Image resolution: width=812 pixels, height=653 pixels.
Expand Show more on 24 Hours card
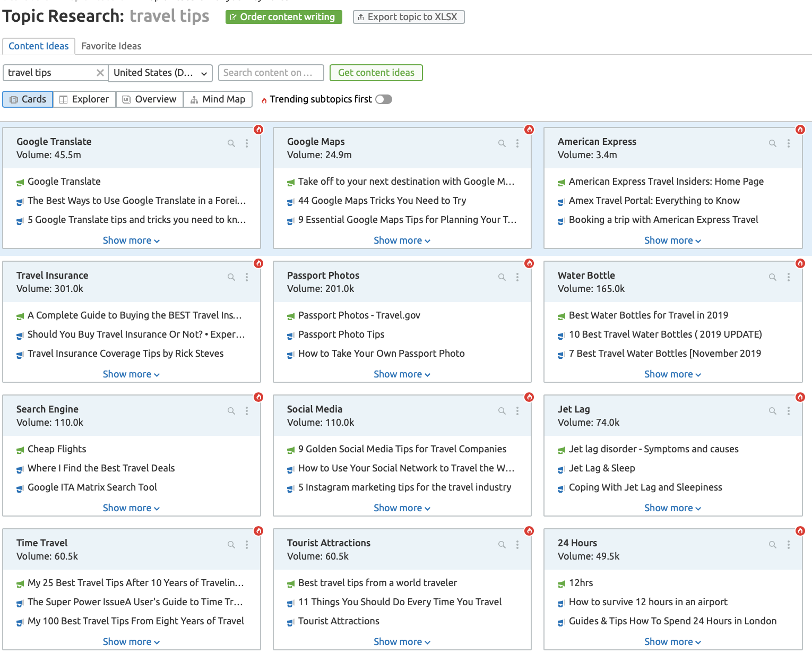click(672, 642)
